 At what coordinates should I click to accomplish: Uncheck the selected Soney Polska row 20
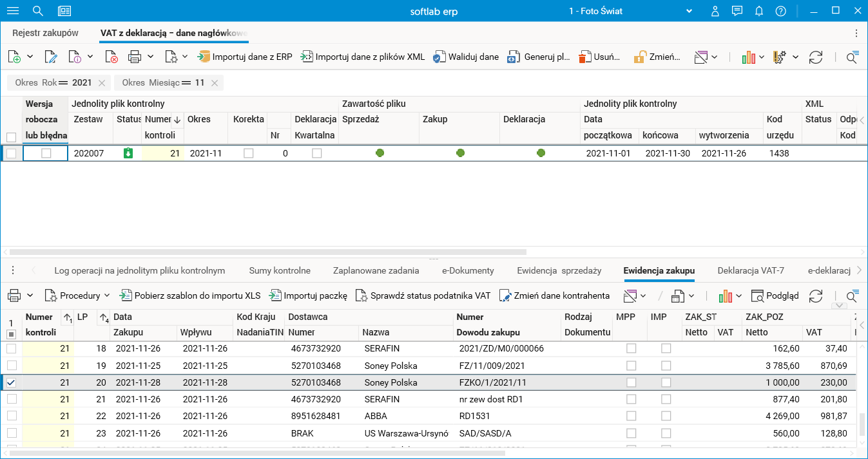11,382
